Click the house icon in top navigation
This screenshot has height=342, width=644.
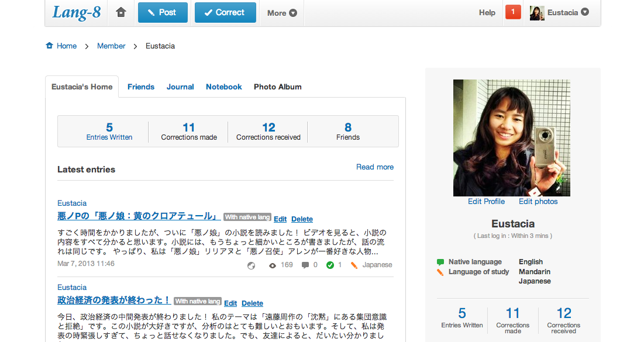point(120,12)
